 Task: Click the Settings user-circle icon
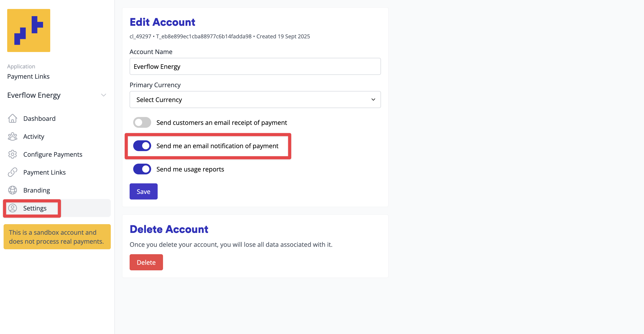click(13, 208)
